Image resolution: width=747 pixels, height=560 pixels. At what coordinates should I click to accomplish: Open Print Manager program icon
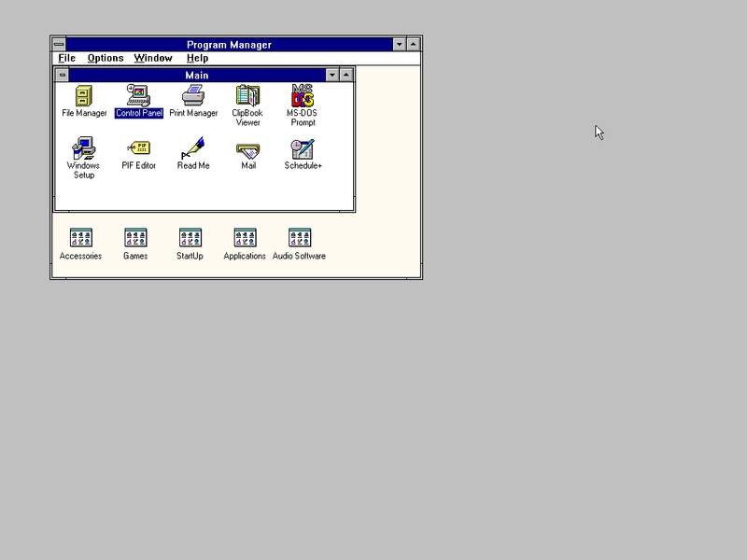(x=193, y=96)
